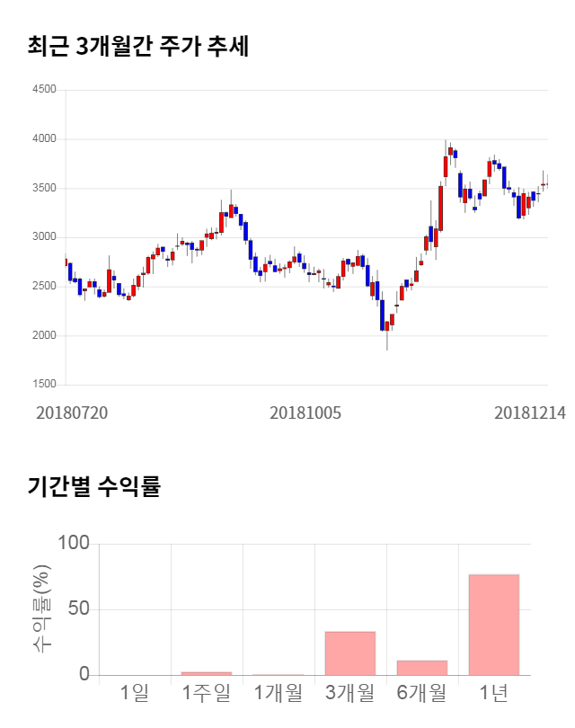575x728 pixels.
Task: Click the 1일 period label
Action: tap(135, 693)
